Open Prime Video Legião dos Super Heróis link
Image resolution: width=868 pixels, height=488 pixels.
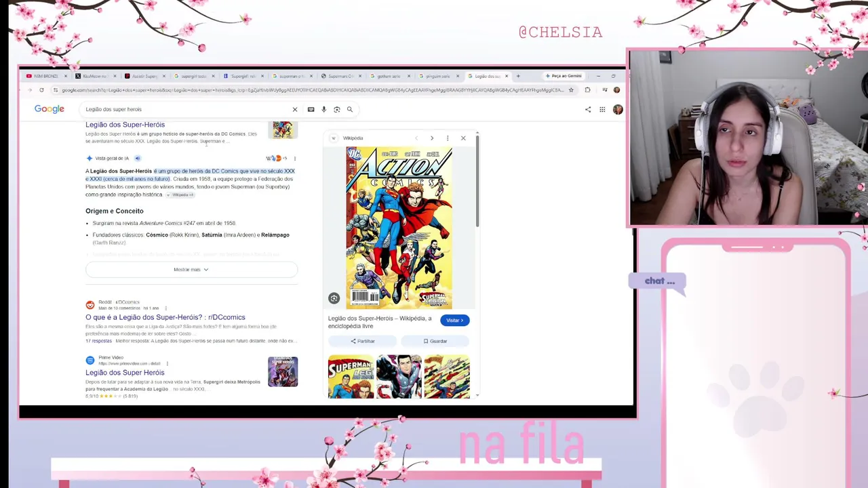pos(125,373)
